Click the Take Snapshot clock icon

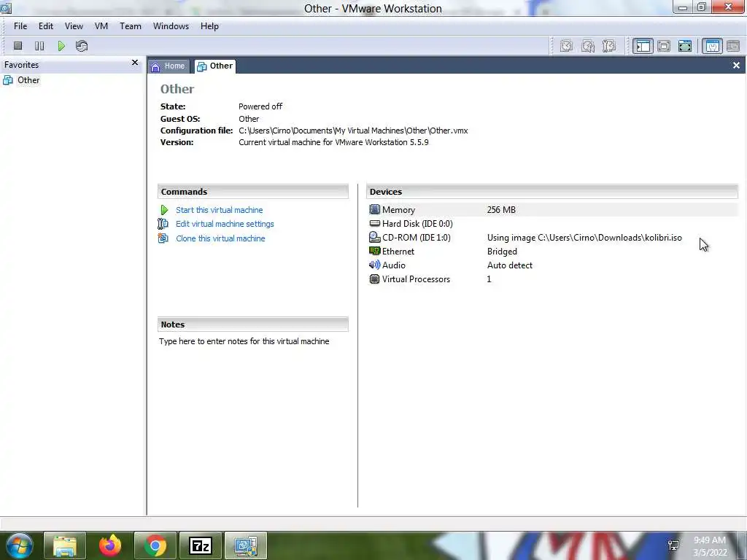(566, 46)
